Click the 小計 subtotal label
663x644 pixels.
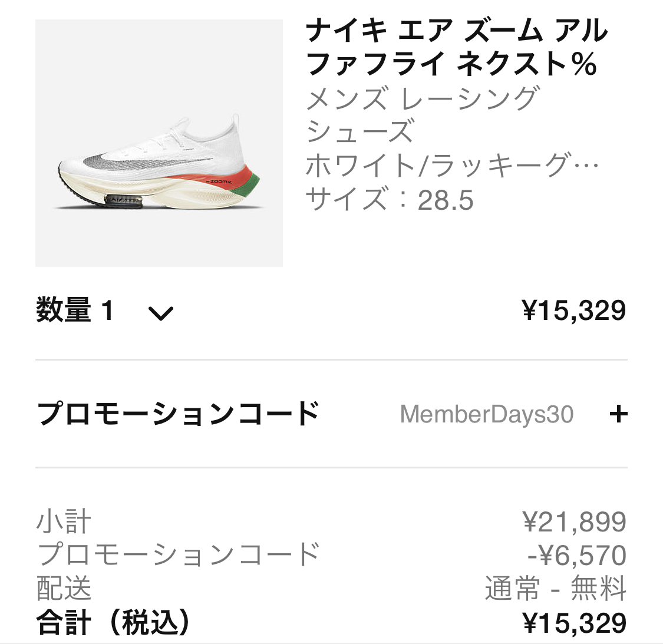click(x=64, y=522)
